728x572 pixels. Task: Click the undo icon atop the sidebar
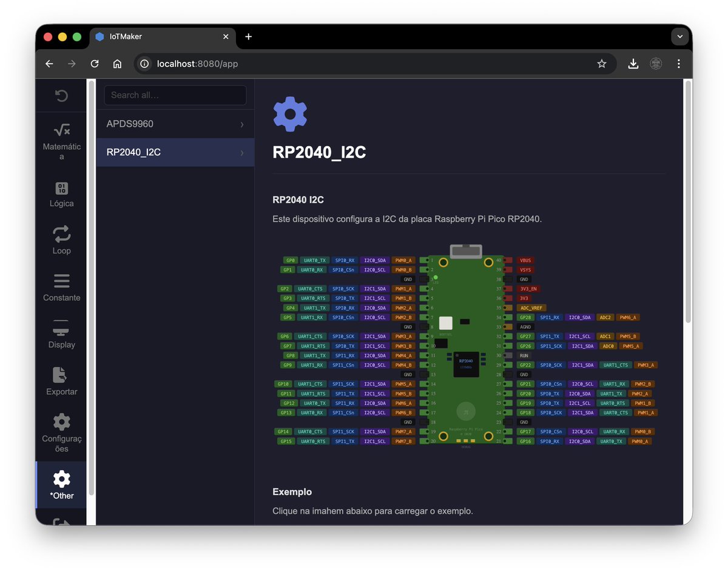[x=61, y=96]
